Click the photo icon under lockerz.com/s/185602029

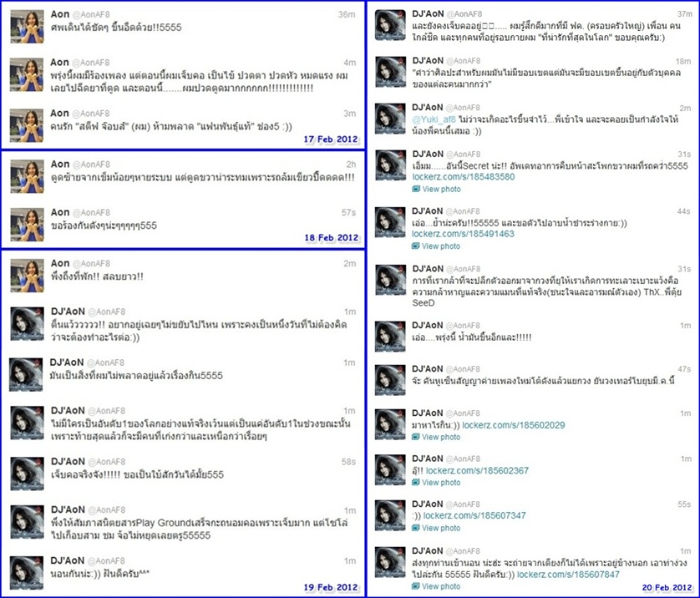tap(416, 438)
